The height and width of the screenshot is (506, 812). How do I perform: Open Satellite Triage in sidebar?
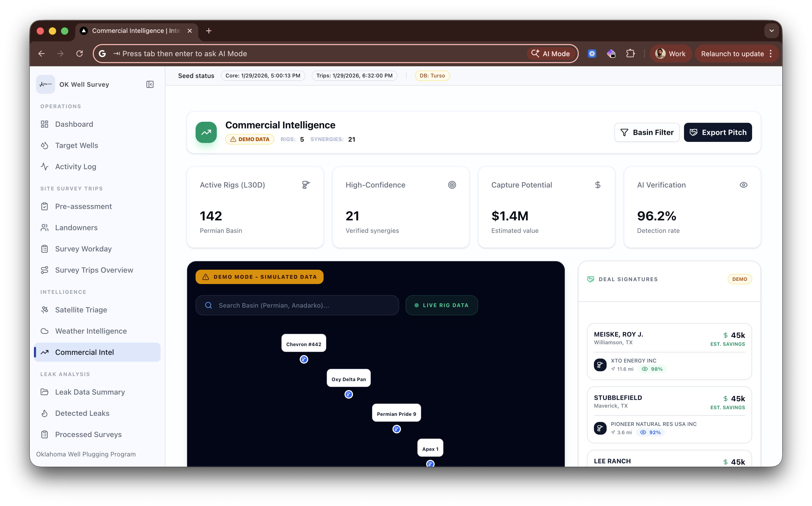coord(81,310)
